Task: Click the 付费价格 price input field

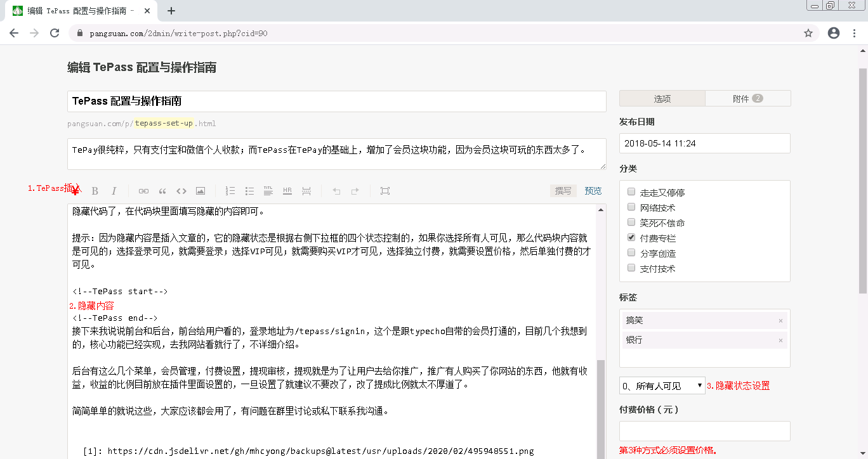Action: [x=704, y=431]
